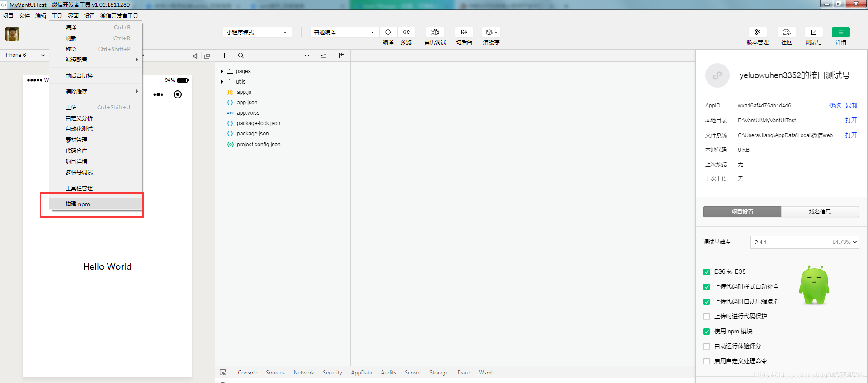Click the file tree sort list icon
Screen dimensions: 868x383
pos(324,56)
